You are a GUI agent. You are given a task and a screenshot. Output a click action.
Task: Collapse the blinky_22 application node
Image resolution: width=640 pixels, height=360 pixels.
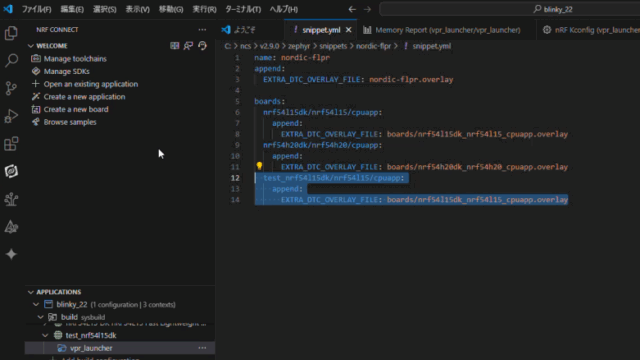[x=36, y=304]
